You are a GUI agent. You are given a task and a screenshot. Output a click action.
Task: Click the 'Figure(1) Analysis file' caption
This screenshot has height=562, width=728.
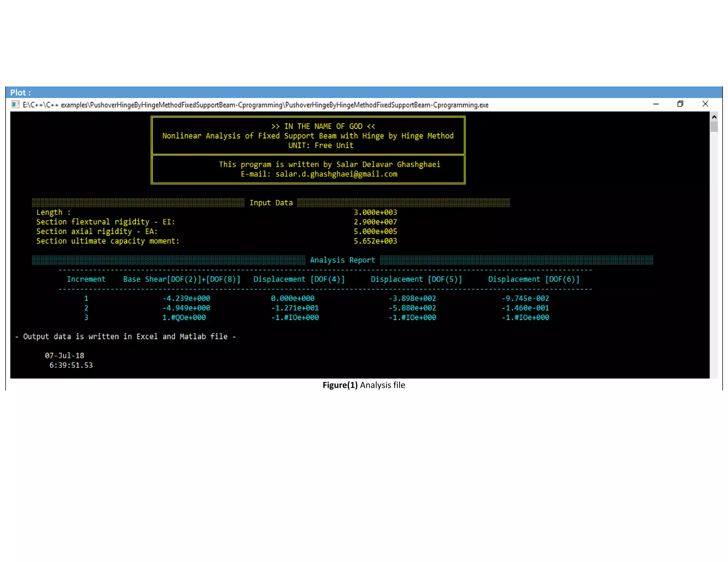364,385
